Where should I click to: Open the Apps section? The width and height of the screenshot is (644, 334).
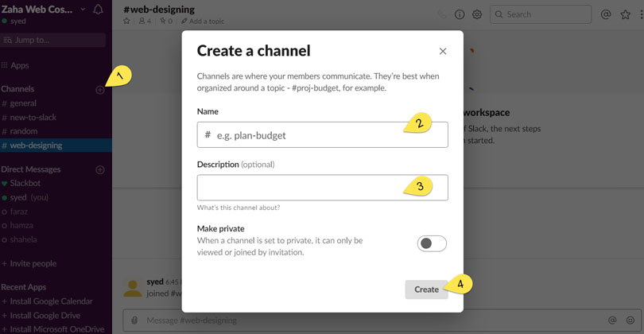click(x=15, y=65)
